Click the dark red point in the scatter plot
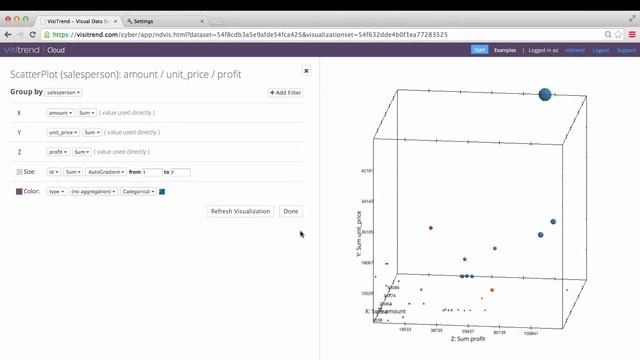Image resolution: width=640 pixels, height=360 pixels. click(431, 228)
